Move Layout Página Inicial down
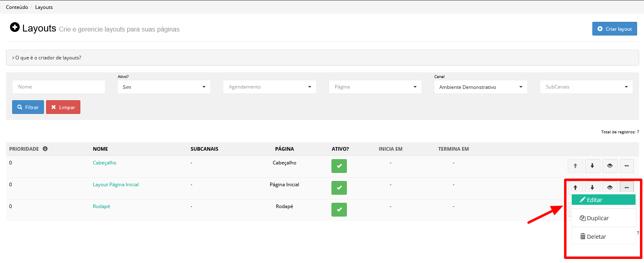Screen dimensions: 644x263 point(592,187)
